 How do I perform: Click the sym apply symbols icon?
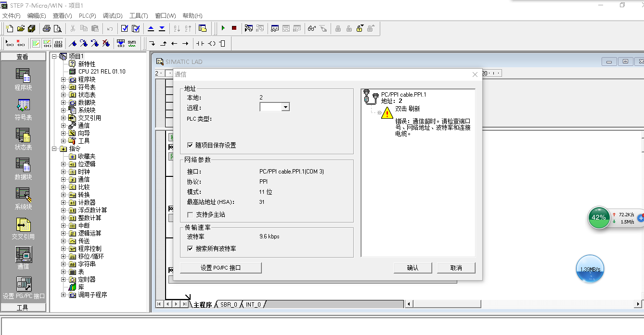132,43
